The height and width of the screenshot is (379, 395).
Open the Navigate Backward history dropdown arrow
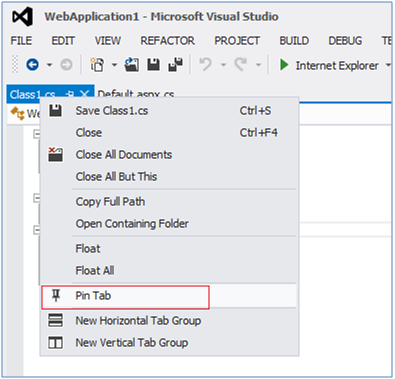(49, 65)
